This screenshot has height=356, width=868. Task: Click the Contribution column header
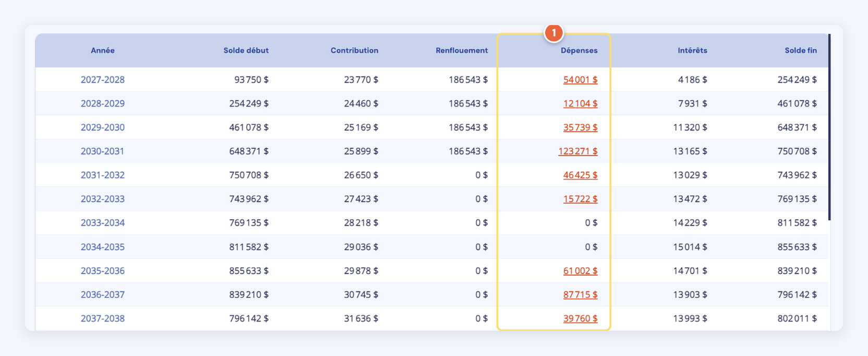354,51
